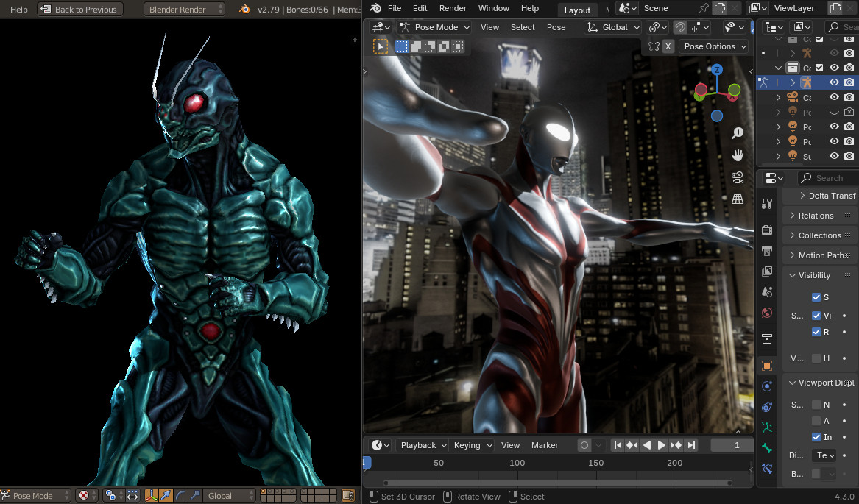Select the Tweak tool icon in viewport header
The width and height of the screenshot is (859, 504).
381,46
